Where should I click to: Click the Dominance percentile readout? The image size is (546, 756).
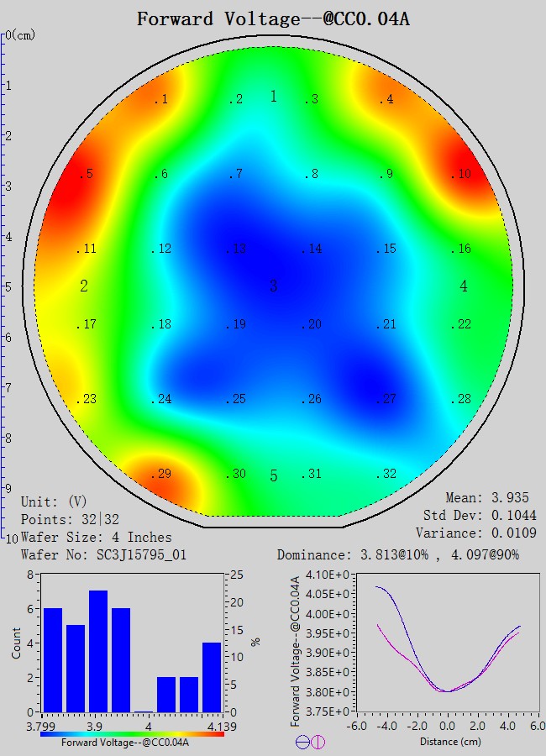[x=410, y=555]
